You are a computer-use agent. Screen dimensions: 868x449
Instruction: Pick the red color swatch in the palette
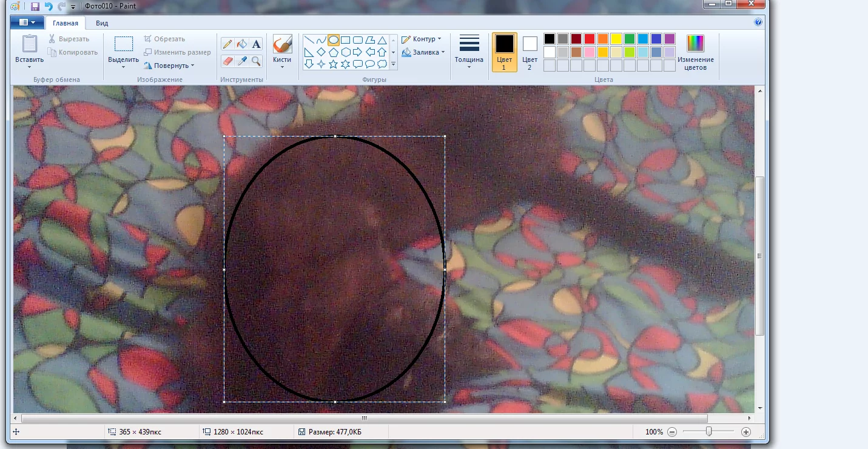(589, 39)
